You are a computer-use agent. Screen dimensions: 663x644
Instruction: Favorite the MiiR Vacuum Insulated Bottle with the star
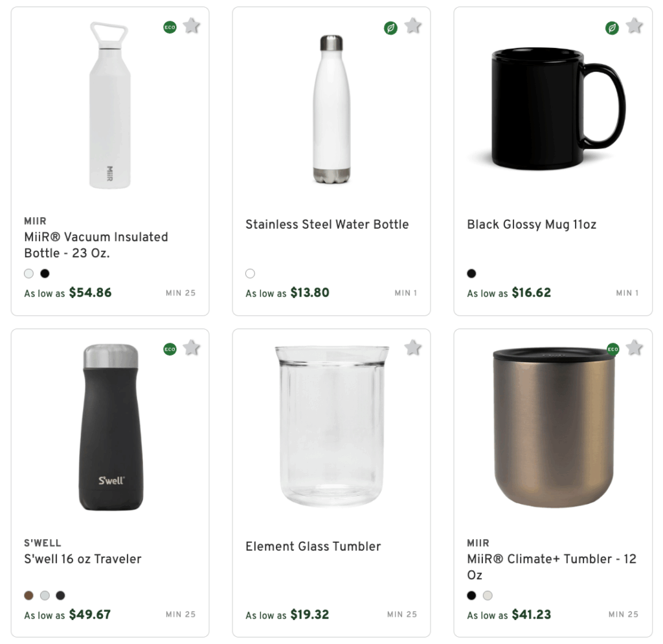click(x=192, y=26)
